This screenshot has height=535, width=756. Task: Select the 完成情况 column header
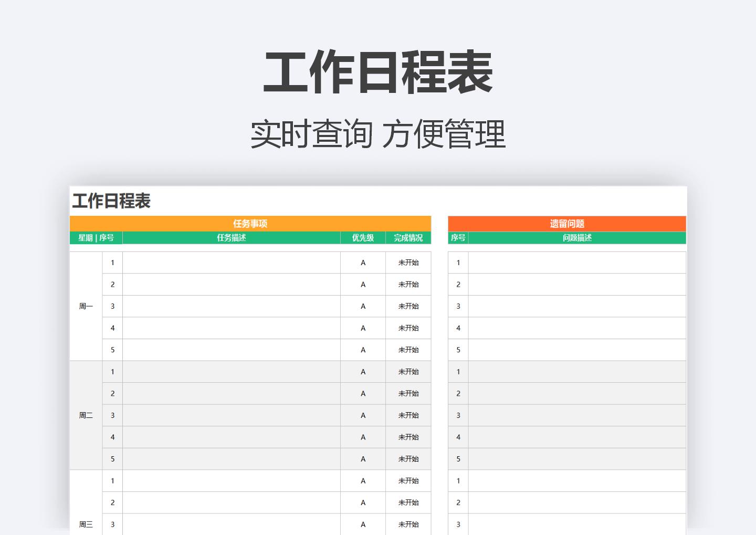point(408,238)
